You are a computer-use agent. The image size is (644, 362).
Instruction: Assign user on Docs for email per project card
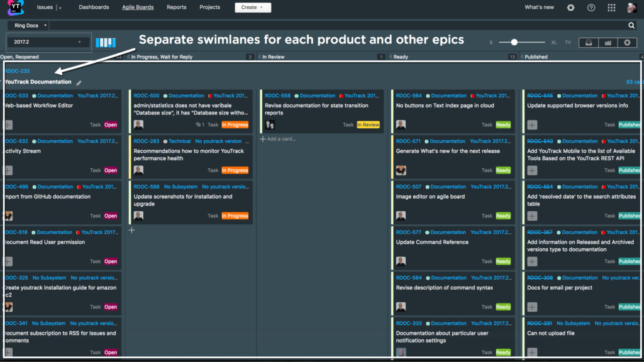532,307
